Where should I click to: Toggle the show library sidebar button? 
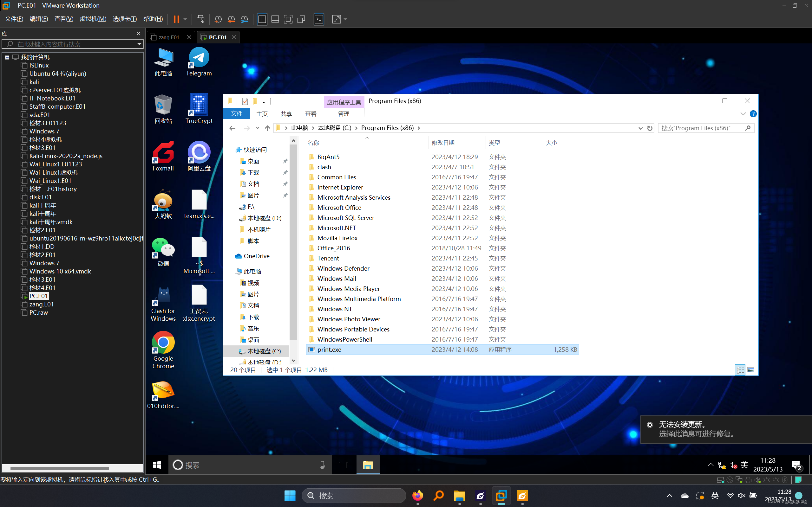coord(262,19)
